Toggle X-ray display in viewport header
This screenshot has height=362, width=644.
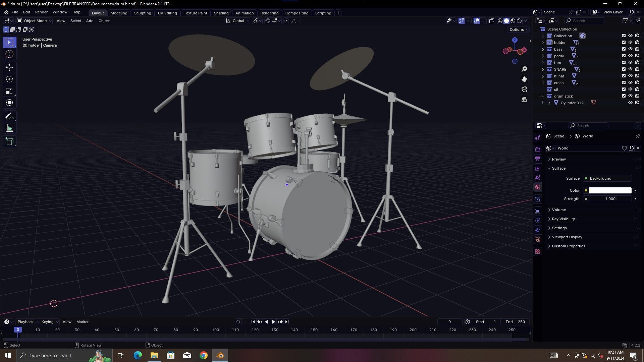(491, 21)
